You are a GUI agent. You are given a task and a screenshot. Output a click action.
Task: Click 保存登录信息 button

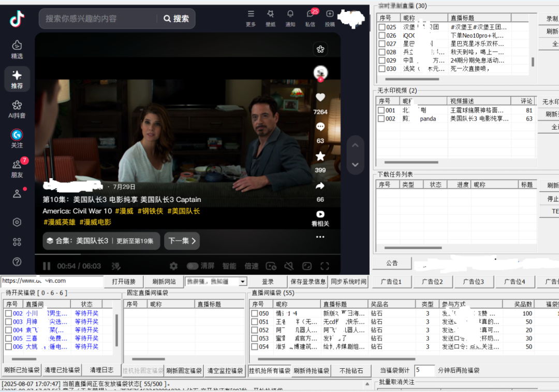pos(308,282)
